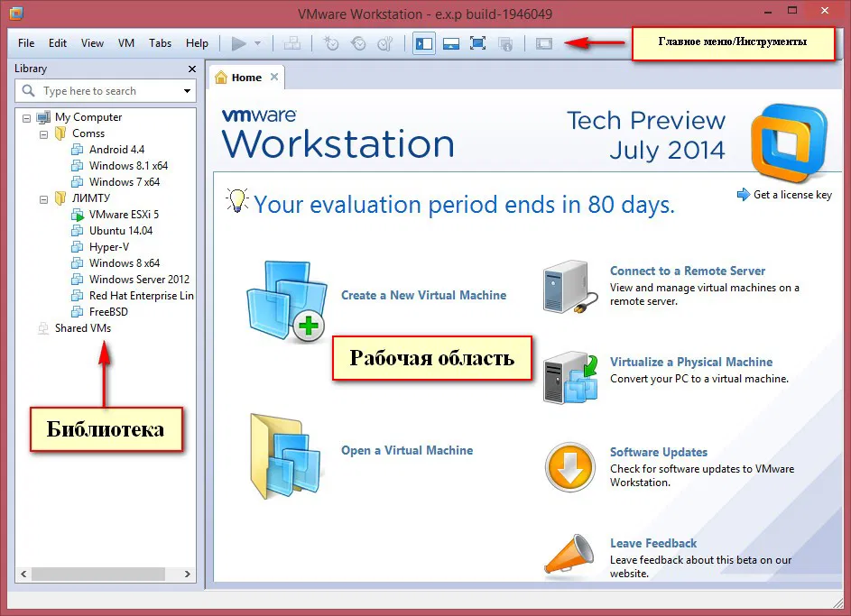Click the Enter Full Screen toolbar icon

477,42
